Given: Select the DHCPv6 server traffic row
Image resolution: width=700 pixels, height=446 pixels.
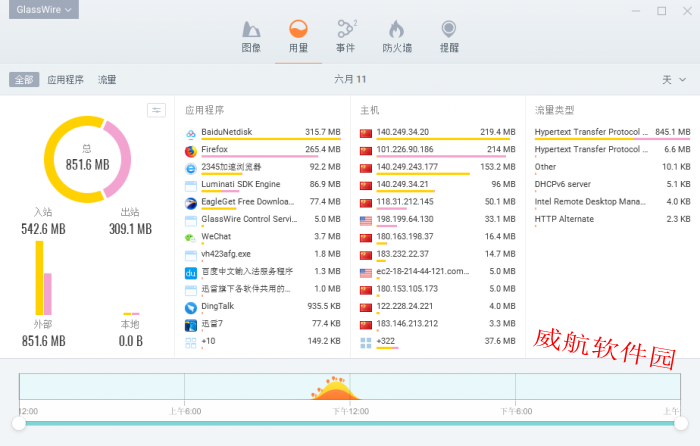Looking at the screenshot, I should (612, 186).
